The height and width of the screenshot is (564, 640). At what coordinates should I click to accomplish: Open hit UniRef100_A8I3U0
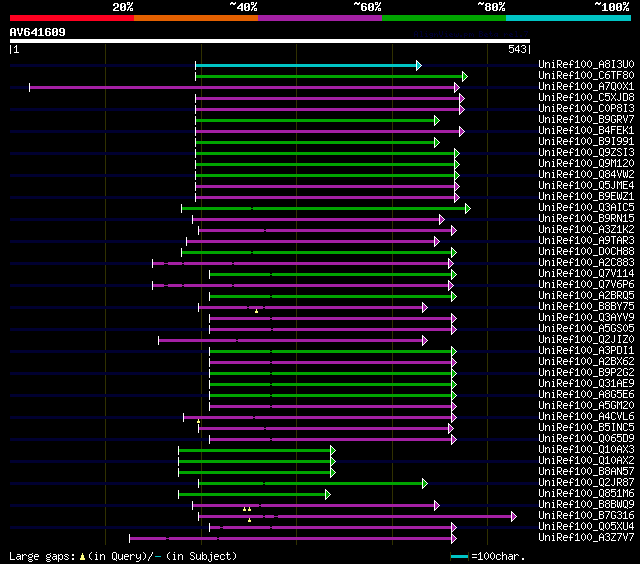click(x=586, y=64)
